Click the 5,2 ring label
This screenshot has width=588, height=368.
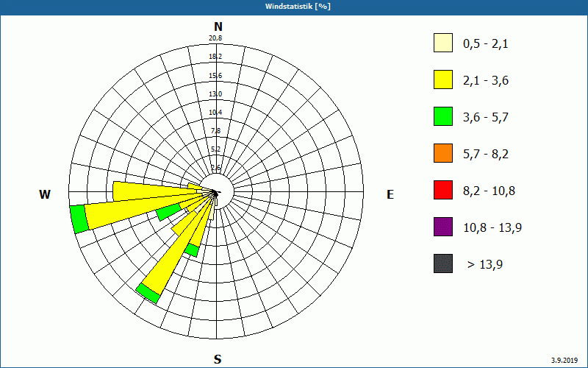pos(216,149)
